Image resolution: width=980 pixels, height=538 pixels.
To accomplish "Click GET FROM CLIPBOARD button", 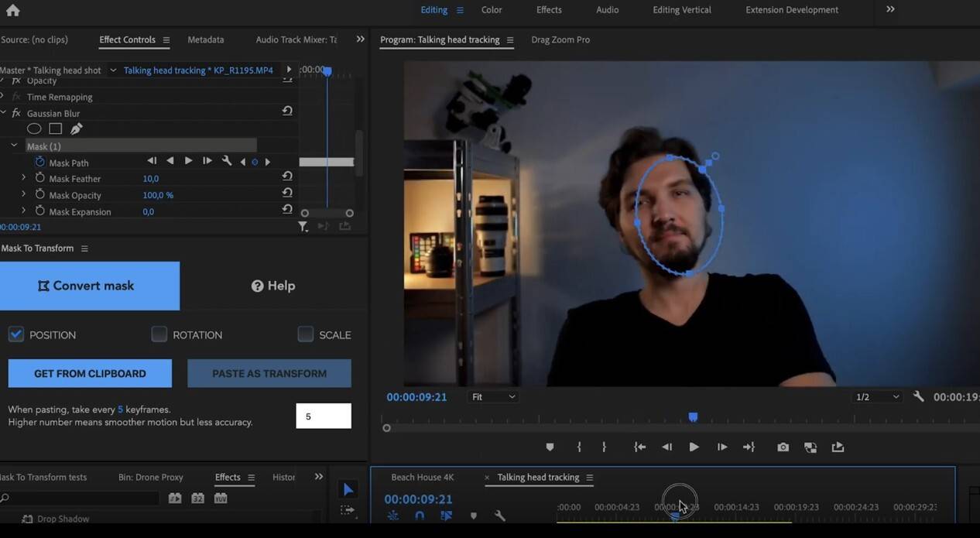I will tap(90, 373).
